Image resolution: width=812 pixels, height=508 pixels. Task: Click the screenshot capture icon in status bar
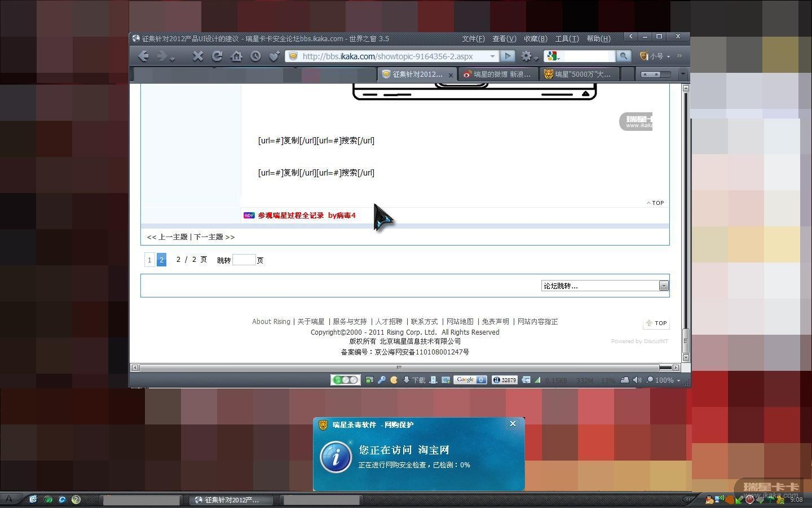445,380
